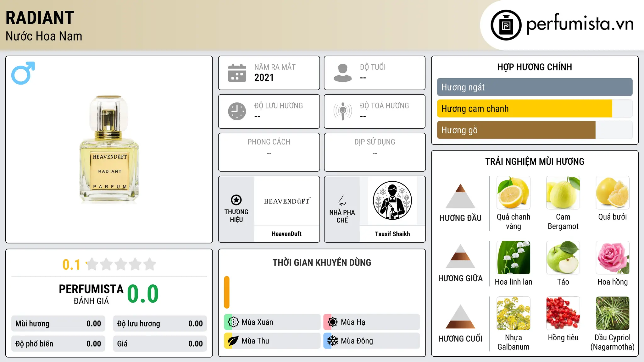Image resolution: width=644 pixels, height=362 pixels.
Task: Click the Hương Đầu top-note pyramid icon
Action: [x=460, y=196]
